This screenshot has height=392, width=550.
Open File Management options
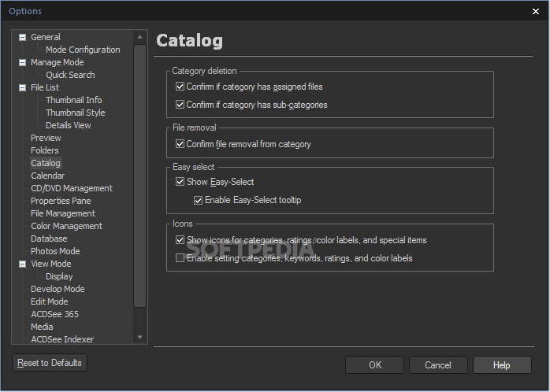pyautogui.click(x=63, y=213)
